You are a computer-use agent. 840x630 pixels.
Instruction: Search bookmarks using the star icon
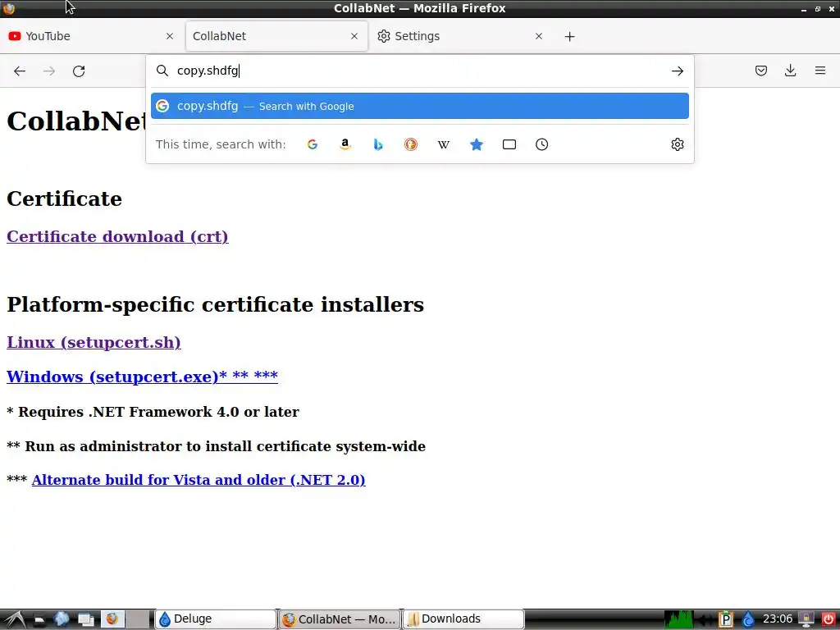click(x=477, y=144)
